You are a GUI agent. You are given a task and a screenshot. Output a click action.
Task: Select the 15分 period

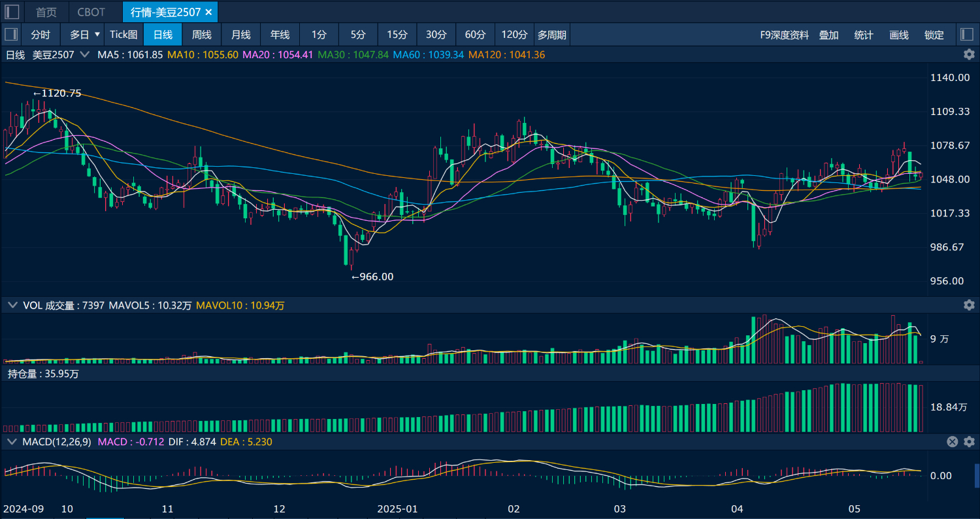point(397,35)
